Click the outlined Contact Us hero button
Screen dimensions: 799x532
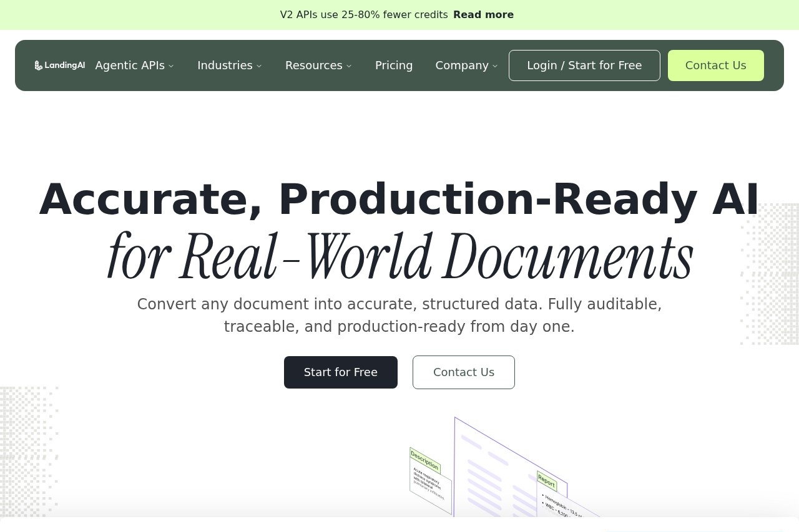point(464,372)
